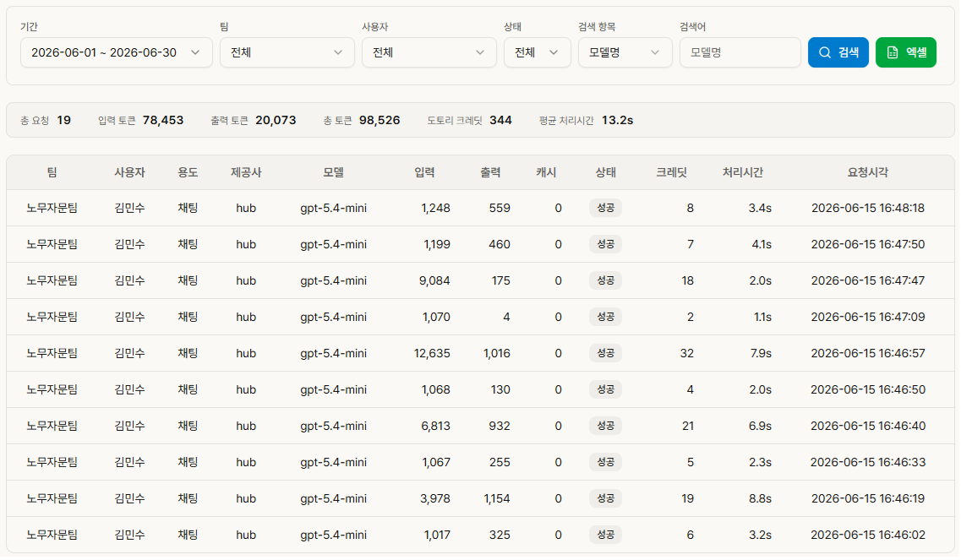Viewport: 961px width, 560px height.
Task: Click the 캐시 column header
Action: tap(545, 173)
